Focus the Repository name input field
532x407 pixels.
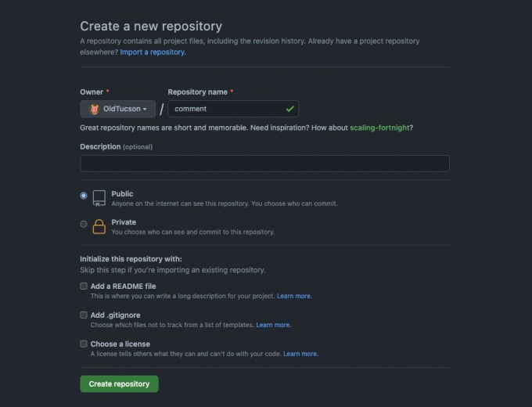tap(233, 109)
